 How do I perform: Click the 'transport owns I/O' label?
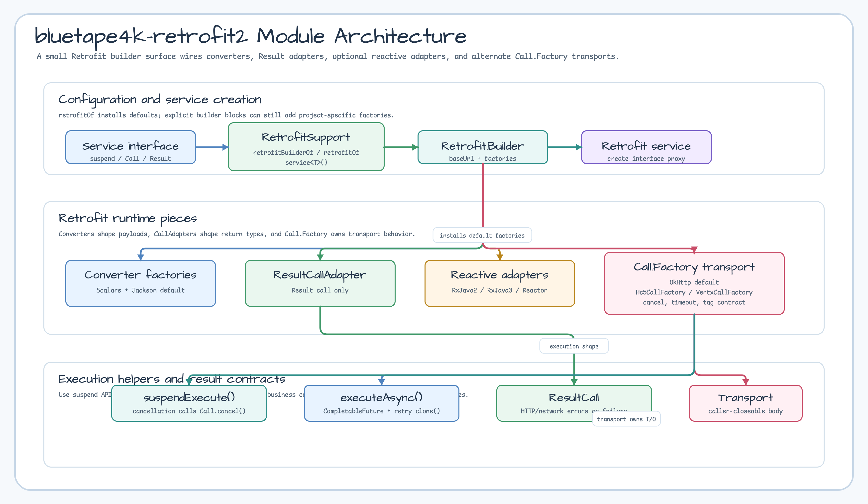click(626, 419)
